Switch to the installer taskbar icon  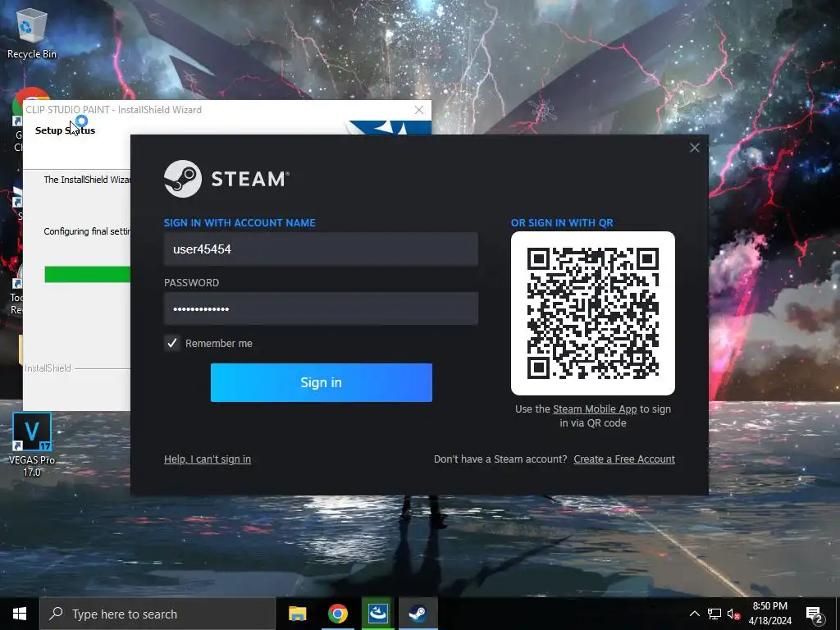pos(377,614)
